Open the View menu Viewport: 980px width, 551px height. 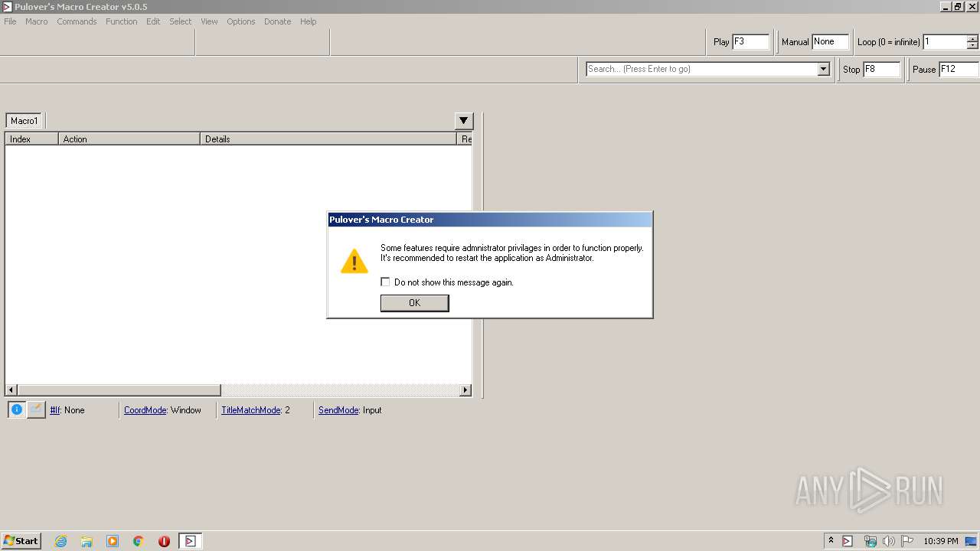(209, 21)
